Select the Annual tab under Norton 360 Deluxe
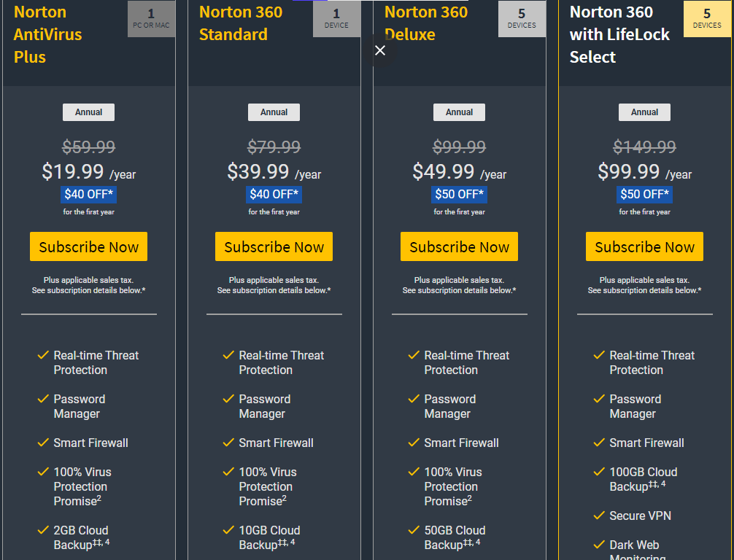 coord(459,112)
